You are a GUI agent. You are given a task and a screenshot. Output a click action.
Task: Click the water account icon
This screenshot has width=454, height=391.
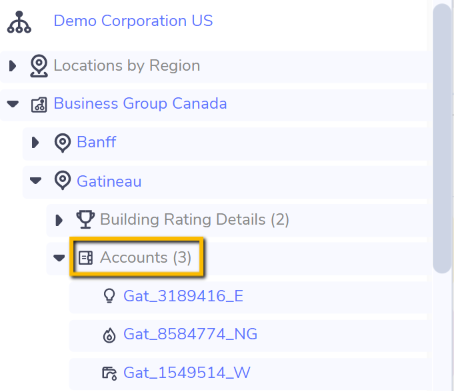pyautogui.click(x=109, y=373)
